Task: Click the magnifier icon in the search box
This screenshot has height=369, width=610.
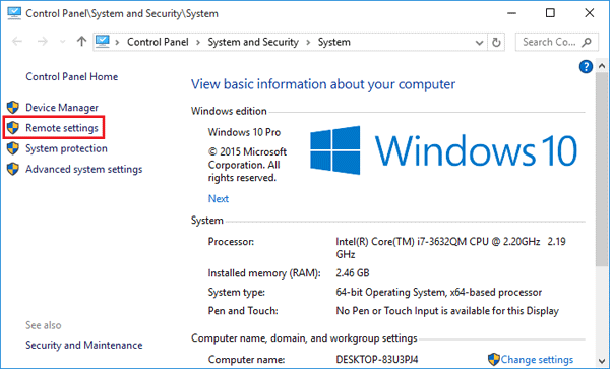Action: (586, 42)
